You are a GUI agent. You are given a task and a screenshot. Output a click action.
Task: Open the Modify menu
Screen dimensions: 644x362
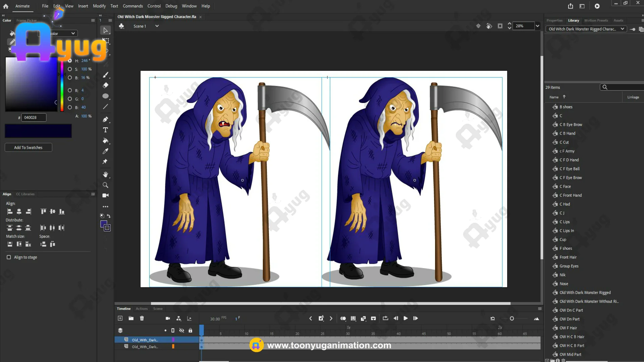click(x=99, y=6)
